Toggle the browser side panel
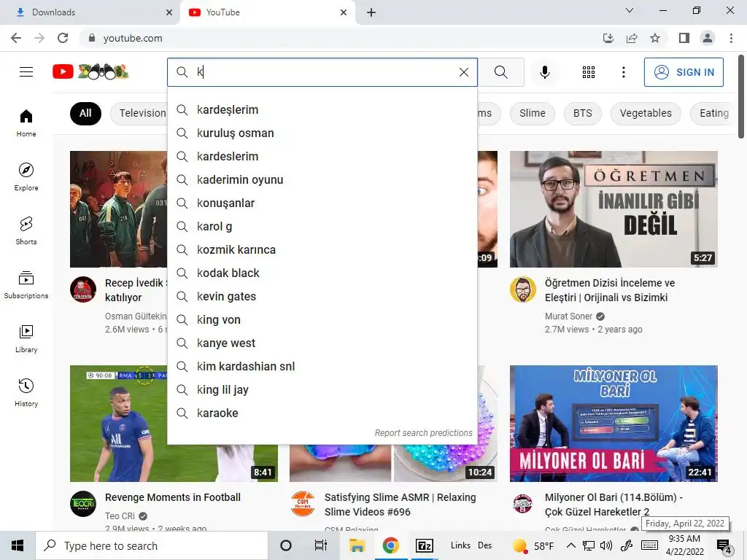747x560 pixels. 684,38
